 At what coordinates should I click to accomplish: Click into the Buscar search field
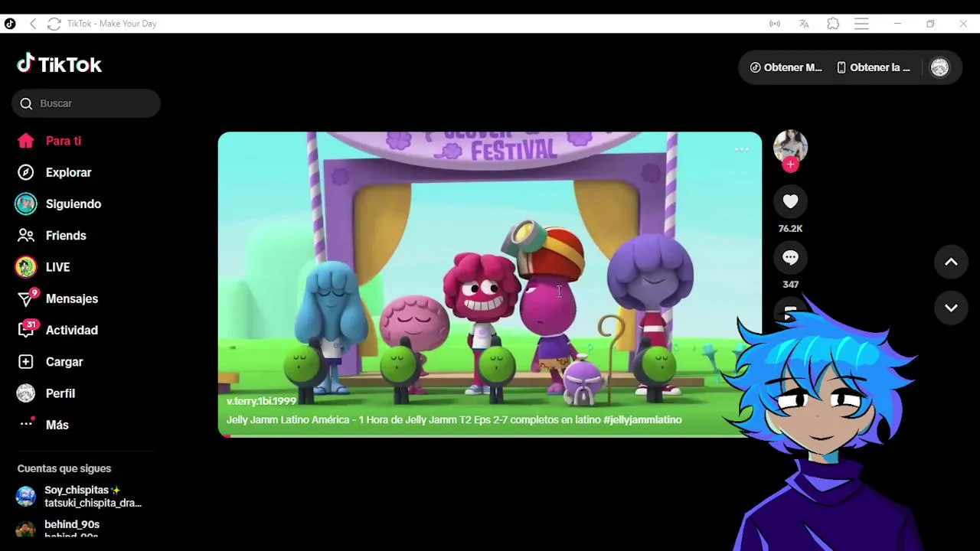[86, 103]
